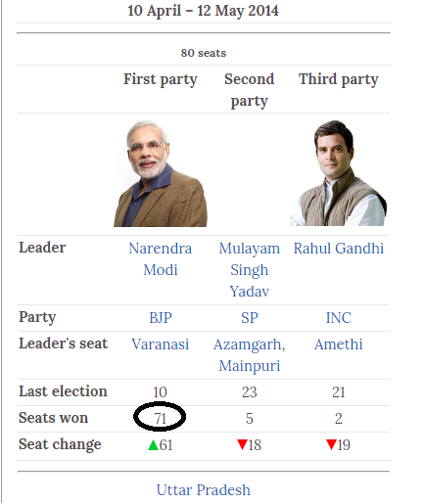Click the SP seats won value 5
Screen dimensions: 427x504
point(250,419)
